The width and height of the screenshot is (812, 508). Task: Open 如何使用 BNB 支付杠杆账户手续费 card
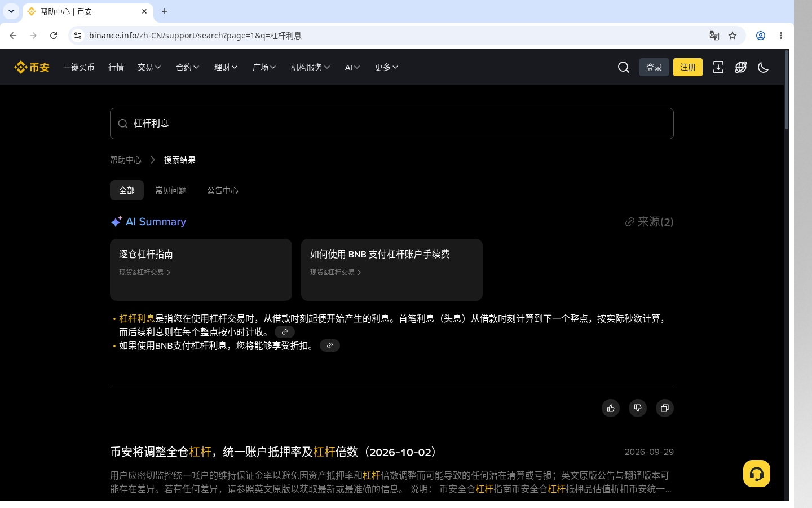tap(392, 270)
